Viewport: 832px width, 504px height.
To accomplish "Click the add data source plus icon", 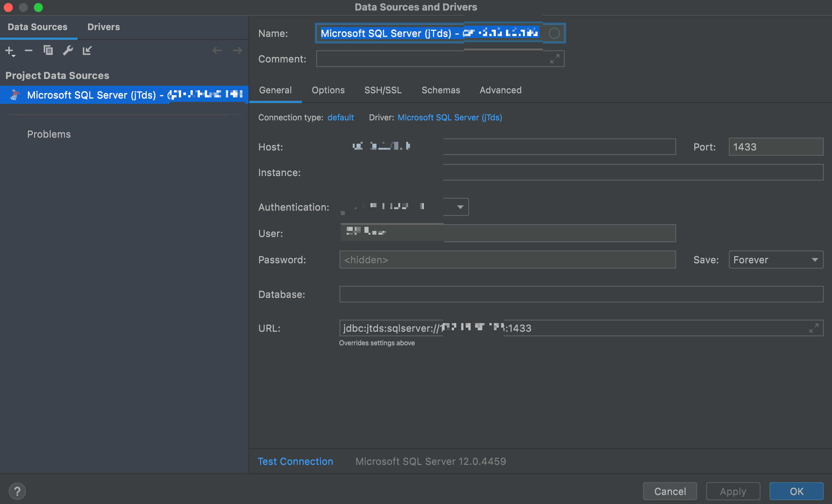I will pyautogui.click(x=10, y=50).
